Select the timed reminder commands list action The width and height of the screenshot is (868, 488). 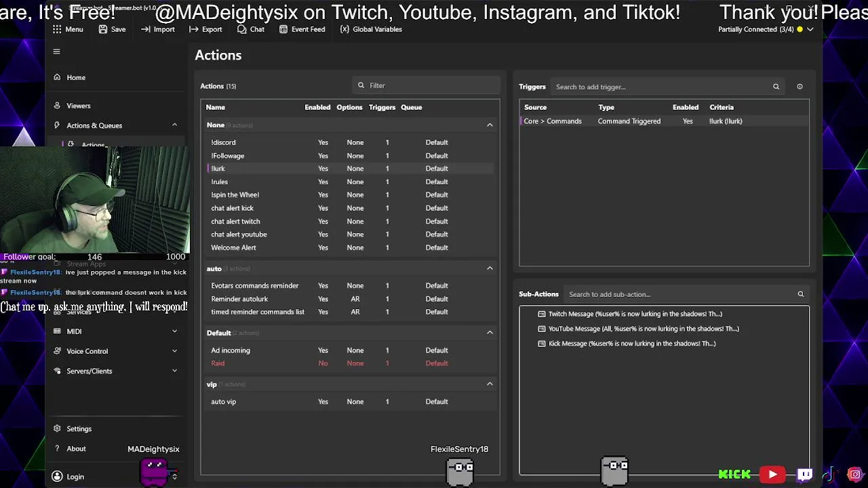350,312
